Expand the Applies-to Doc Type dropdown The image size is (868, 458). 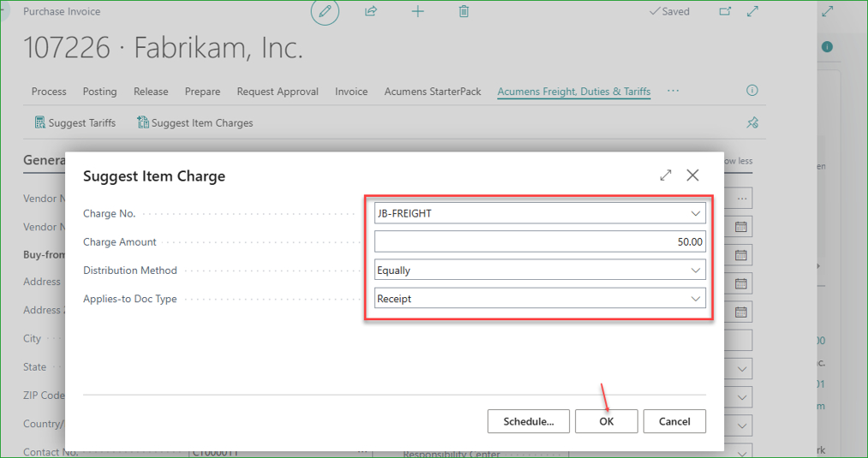click(695, 299)
